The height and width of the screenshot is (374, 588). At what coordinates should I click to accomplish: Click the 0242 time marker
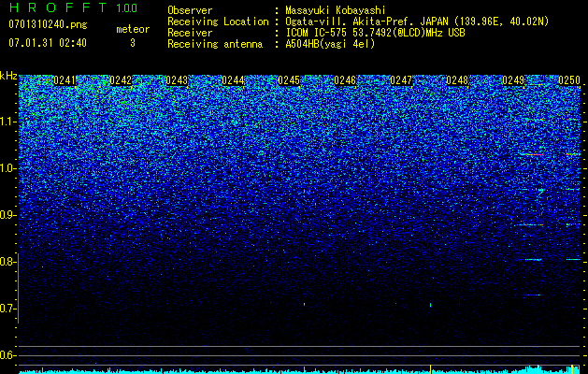coord(121,80)
